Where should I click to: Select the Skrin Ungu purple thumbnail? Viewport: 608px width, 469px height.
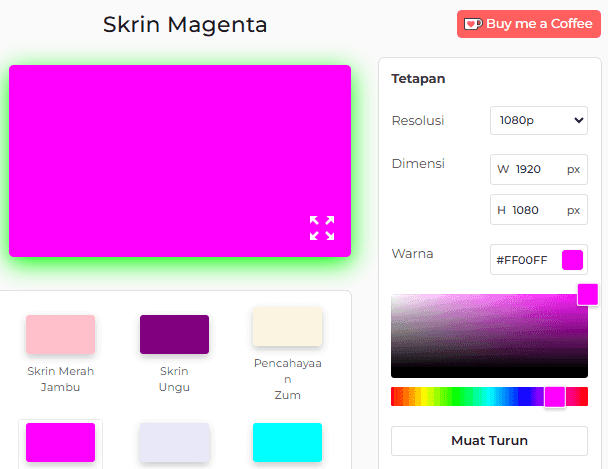[x=174, y=334]
